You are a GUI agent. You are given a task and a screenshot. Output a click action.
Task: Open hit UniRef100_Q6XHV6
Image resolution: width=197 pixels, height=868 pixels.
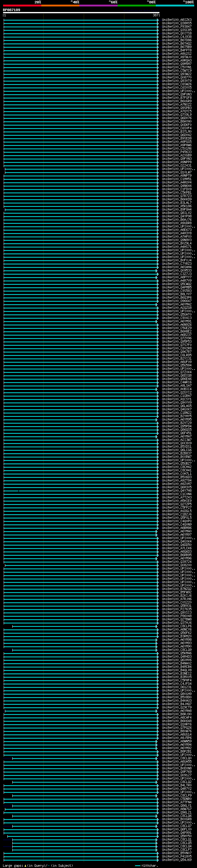pyautogui.click(x=177, y=660)
